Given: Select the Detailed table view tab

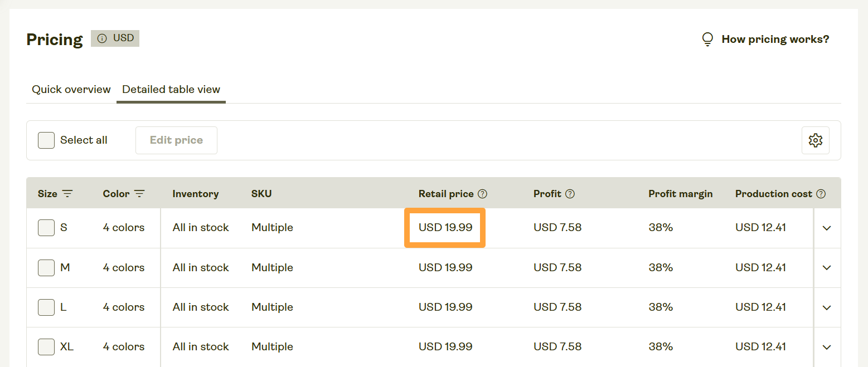Looking at the screenshot, I should (171, 89).
